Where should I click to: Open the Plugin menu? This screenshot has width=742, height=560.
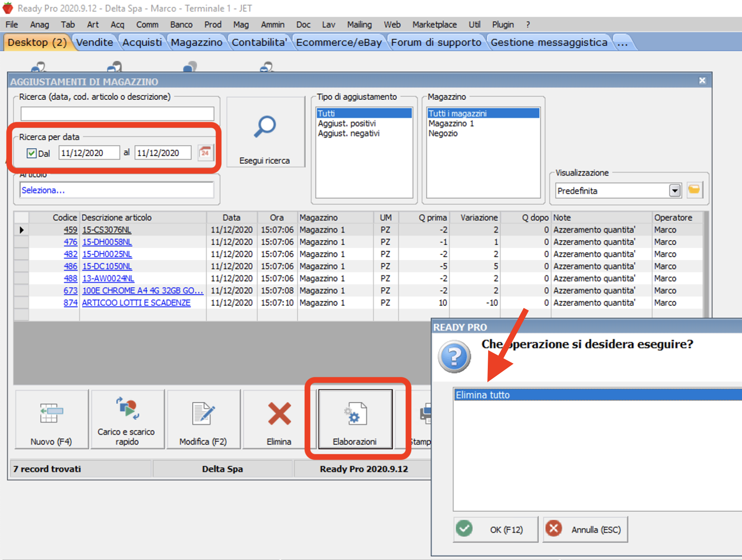click(x=503, y=25)
